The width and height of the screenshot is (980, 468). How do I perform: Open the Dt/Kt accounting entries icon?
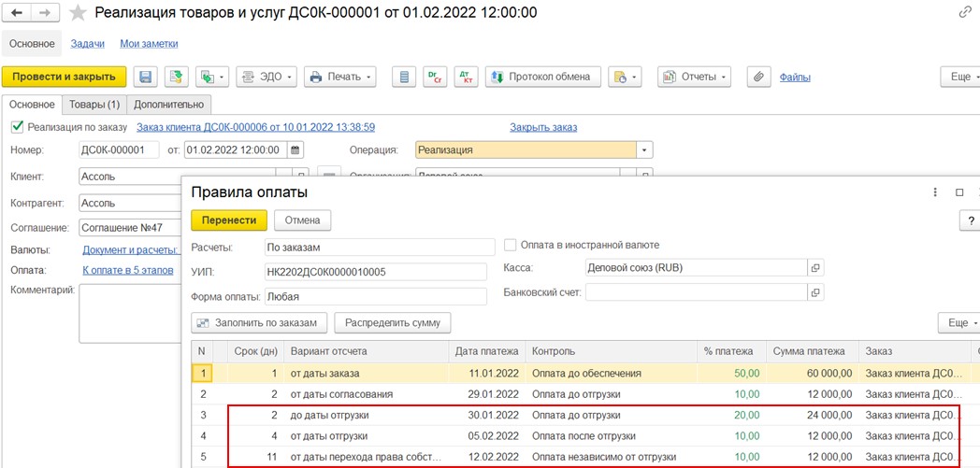[x=465, y=77]
